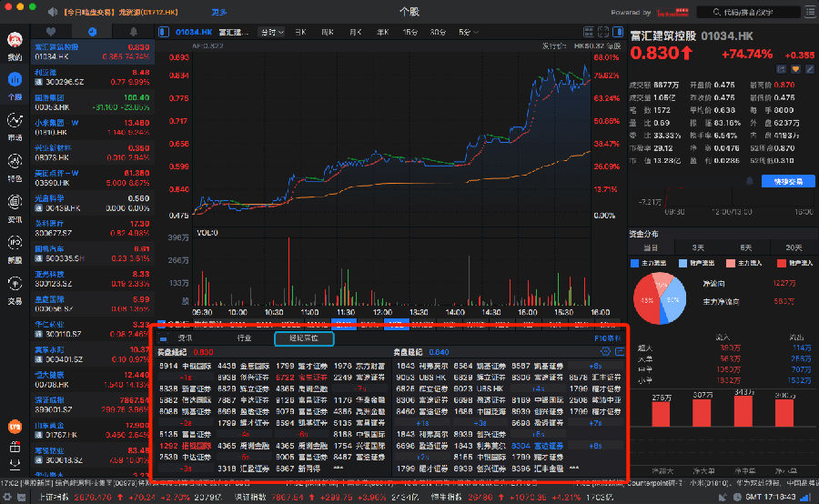Select 山东黄金 01787.HK in watchlist
819x504 pixels.
click(x=93, y=429)
